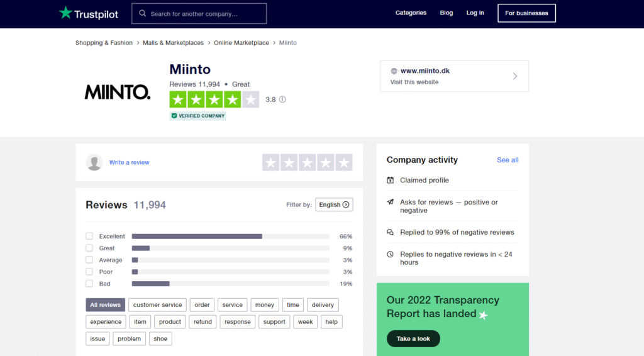Filter reviews by delivery tag

click(323, 304)
